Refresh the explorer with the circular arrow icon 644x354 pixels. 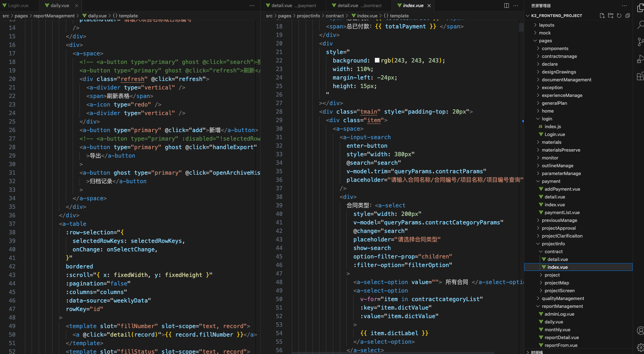[619, 16]
